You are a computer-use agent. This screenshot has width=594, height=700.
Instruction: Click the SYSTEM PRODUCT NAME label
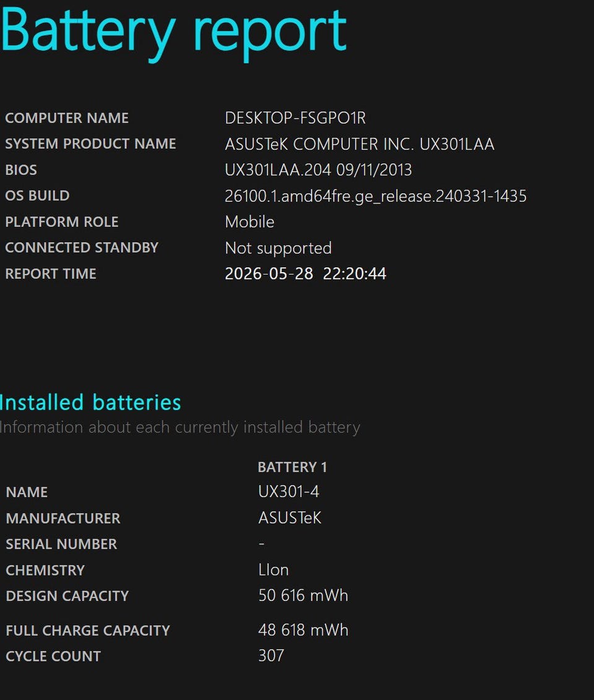tap(91, 143)
